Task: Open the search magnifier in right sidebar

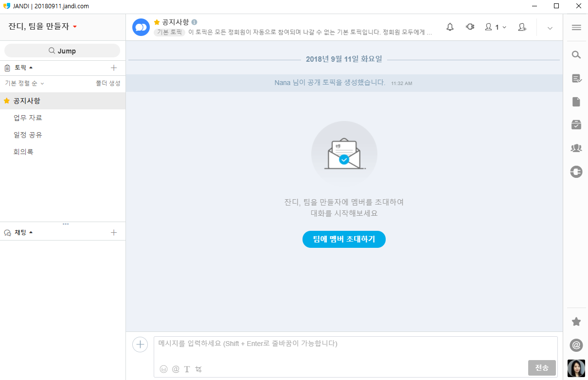Action: pyautogui.click(x=576, y=55)
